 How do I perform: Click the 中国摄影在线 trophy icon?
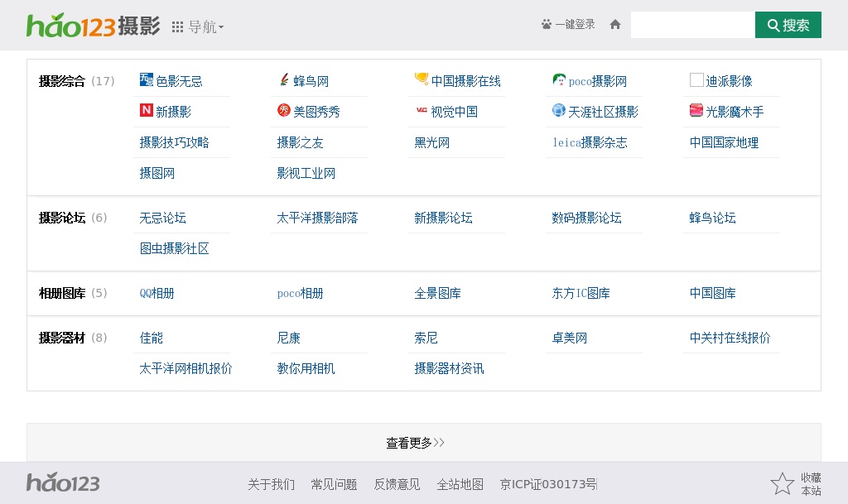coord(422,79)
